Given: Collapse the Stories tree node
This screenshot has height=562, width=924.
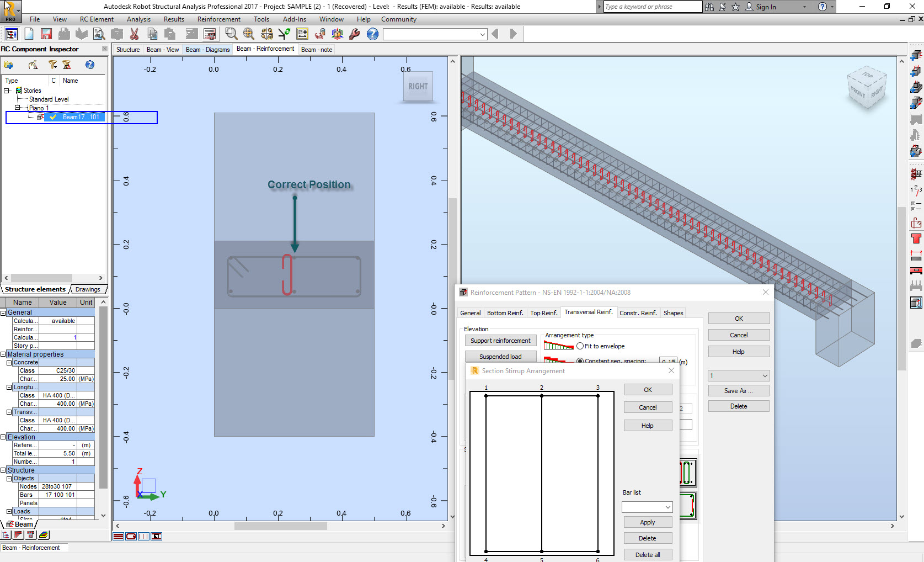Looking at the screenshot, I should coord(7,91).
